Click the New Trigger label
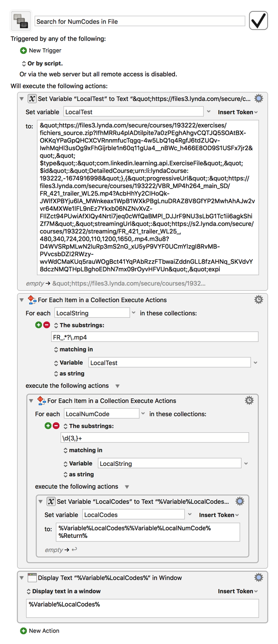 [x=45, y=50]
